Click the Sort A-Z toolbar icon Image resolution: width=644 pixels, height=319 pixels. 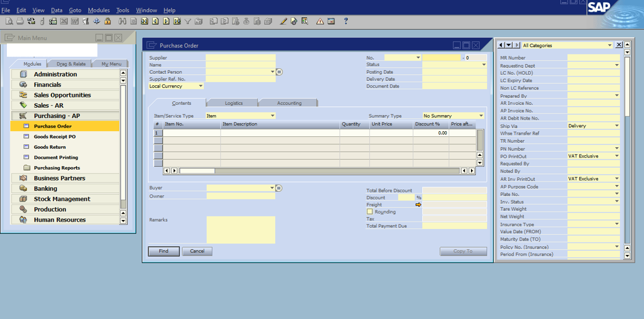pyautogui.click(x=198, y=21)
